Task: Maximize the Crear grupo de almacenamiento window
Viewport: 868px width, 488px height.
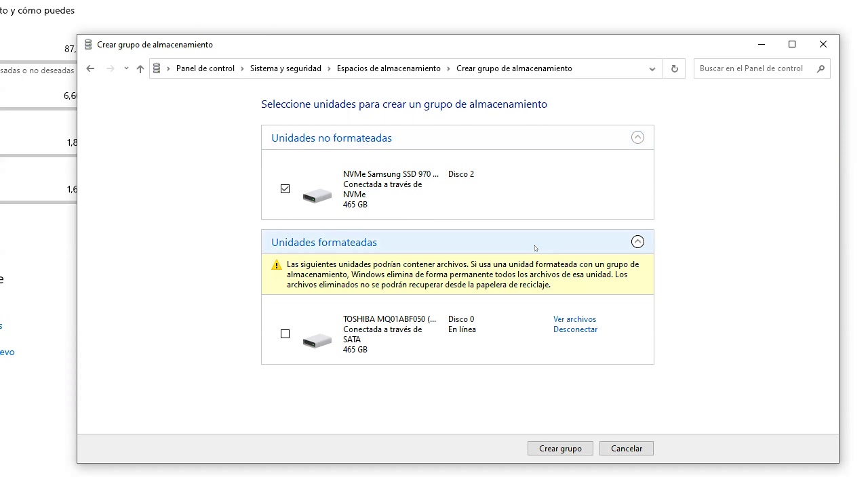Action: pos(792,45)
